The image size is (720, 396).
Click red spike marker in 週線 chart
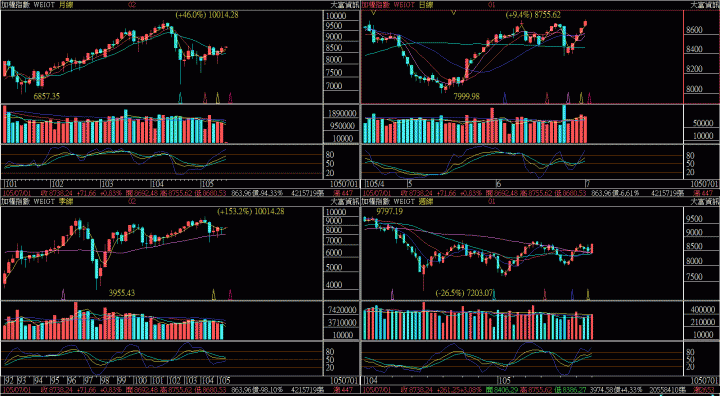coord(545,294)
